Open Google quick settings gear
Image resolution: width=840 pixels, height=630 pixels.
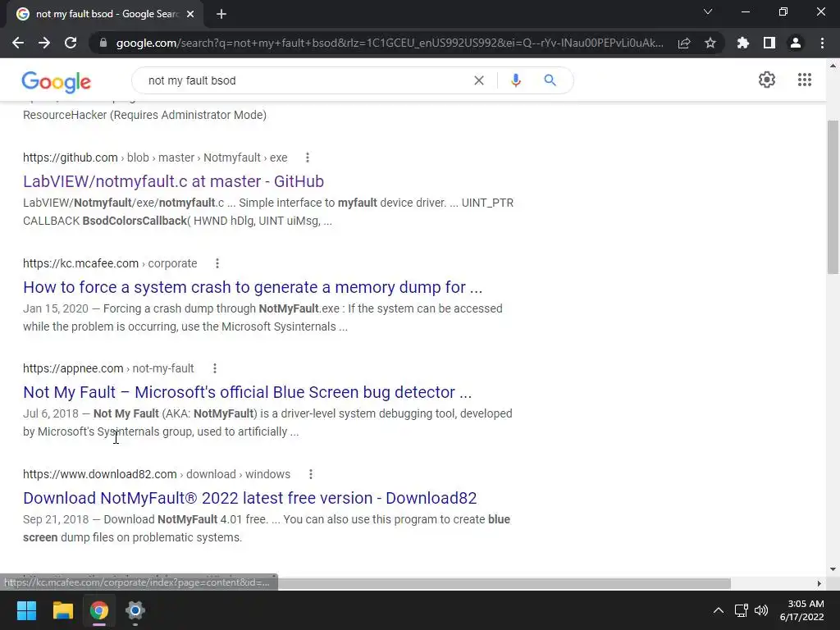click(767, 80)
